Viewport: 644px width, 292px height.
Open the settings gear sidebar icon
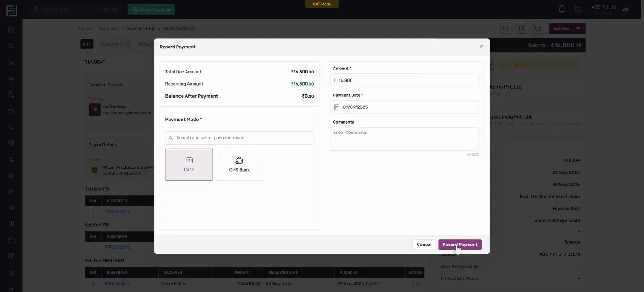tap(11, 274)
